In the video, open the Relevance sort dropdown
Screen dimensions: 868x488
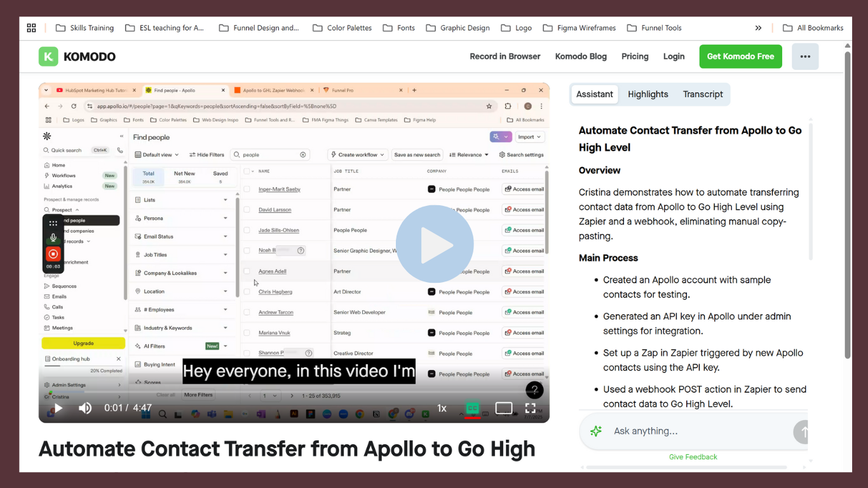pos(469,154)
